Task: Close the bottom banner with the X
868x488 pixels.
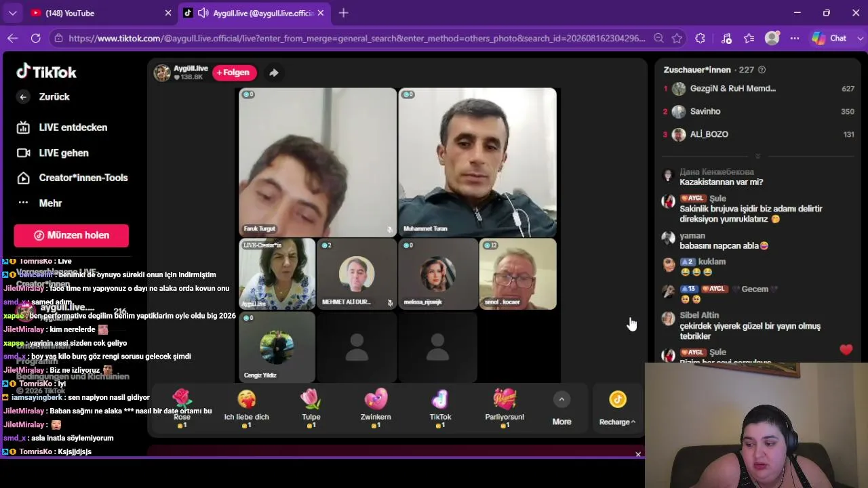Action: (638, 454)
